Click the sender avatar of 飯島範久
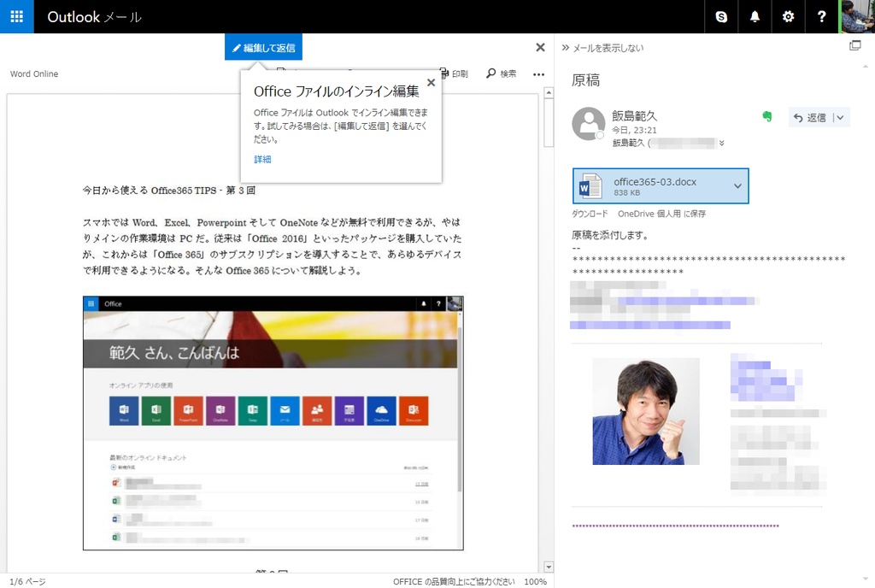Image resolution: width=875 pixels, height=588 pixels. point(588,123)
